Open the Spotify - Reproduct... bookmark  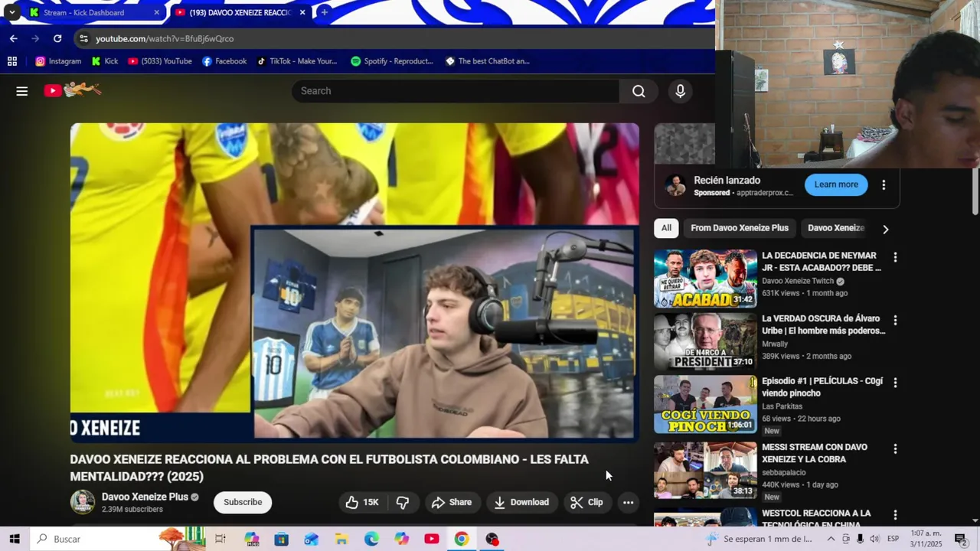(x=392, y=61)
